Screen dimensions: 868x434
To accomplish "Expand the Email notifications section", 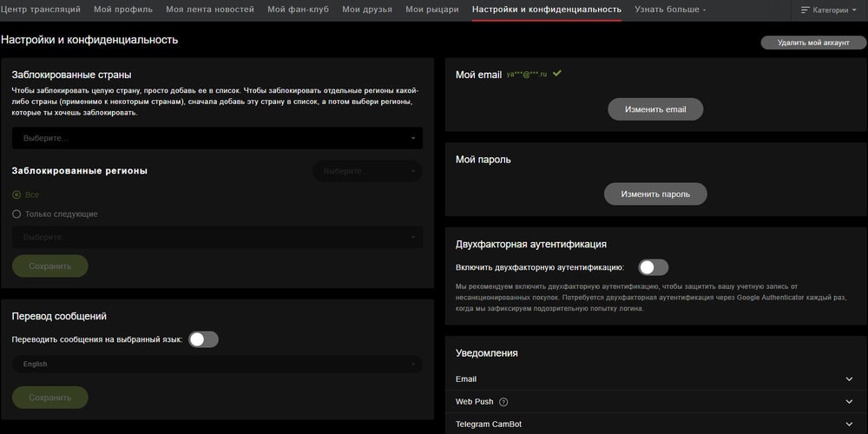I will point(848,379).
